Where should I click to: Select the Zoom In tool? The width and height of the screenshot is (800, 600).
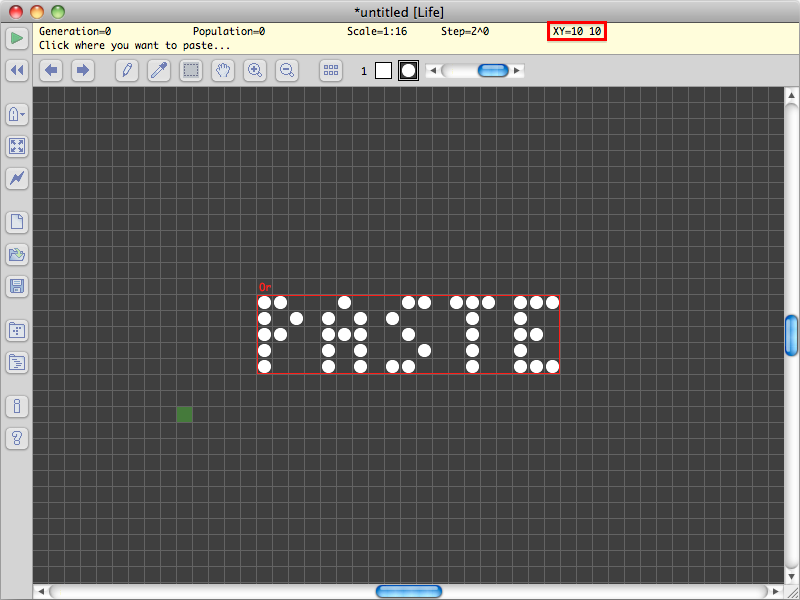tap(255, 70)
